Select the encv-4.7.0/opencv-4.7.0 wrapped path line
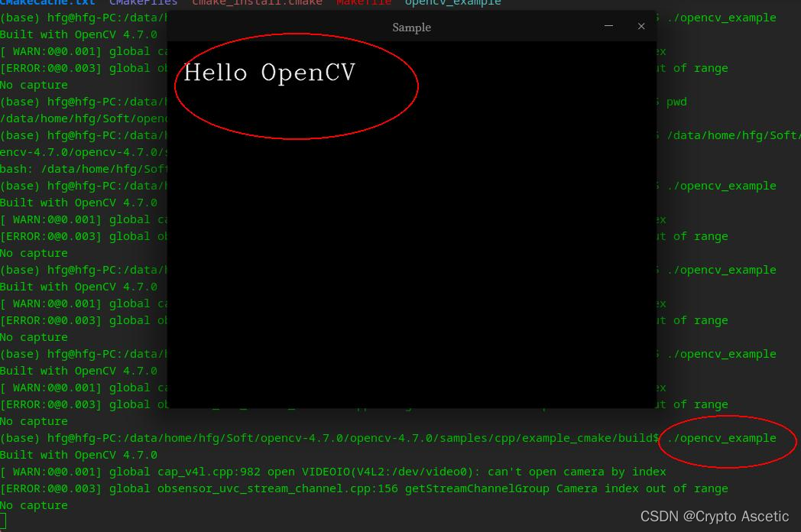The height and width of the screenshot is (532, 801). pyautogui.click(x=84, y=152)
